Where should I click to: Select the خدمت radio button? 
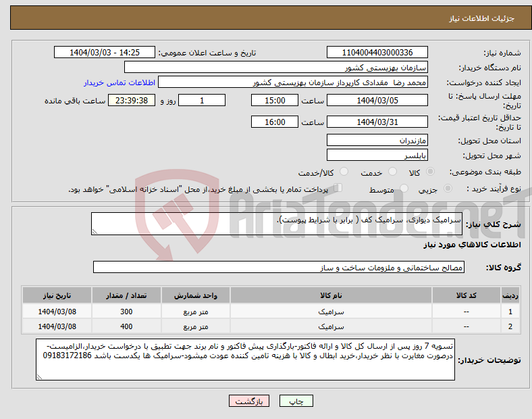click(392, 172)
